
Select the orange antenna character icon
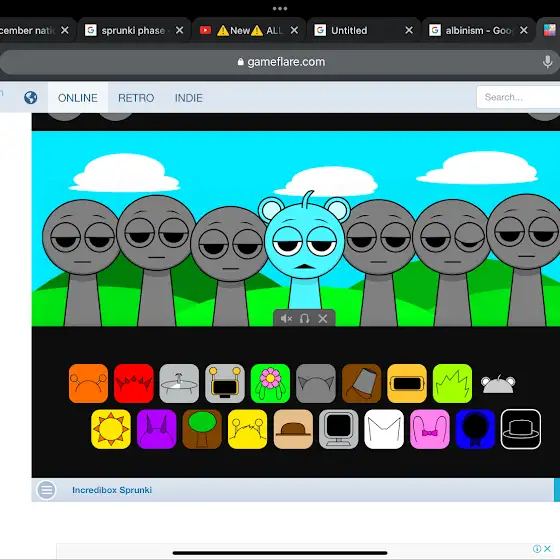click(x=88, y=383)
